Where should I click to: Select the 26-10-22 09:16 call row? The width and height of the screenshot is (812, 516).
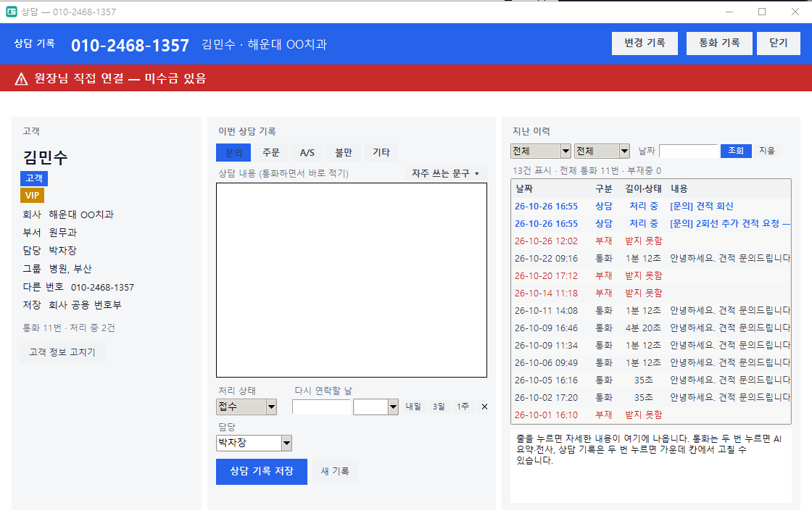[x=651, y=259]
